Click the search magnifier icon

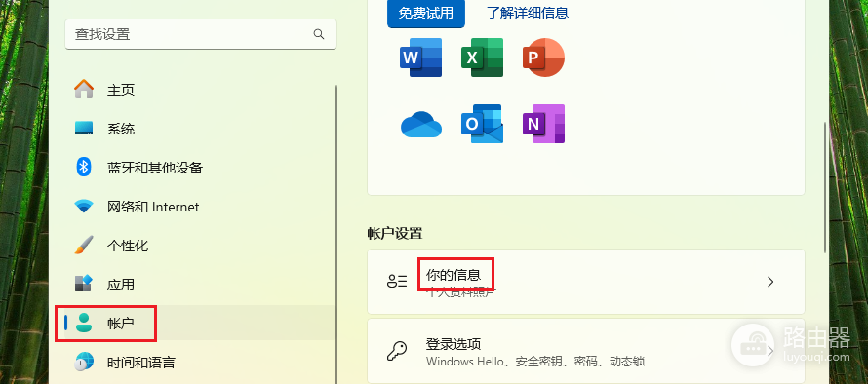319,34
